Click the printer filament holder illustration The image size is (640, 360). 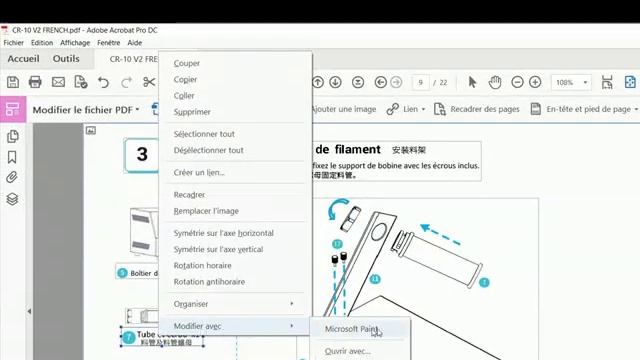pos(424,278)
